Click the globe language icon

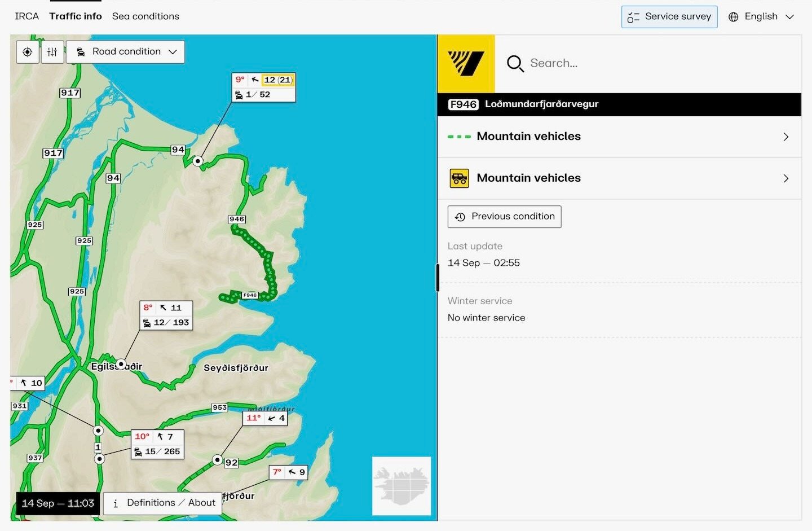[733, 17]
